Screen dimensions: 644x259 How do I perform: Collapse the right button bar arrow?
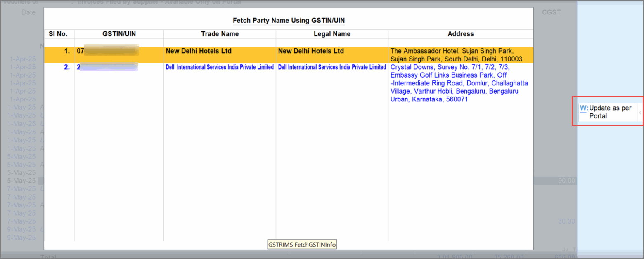pyautogui.click(x=640, y=112)
